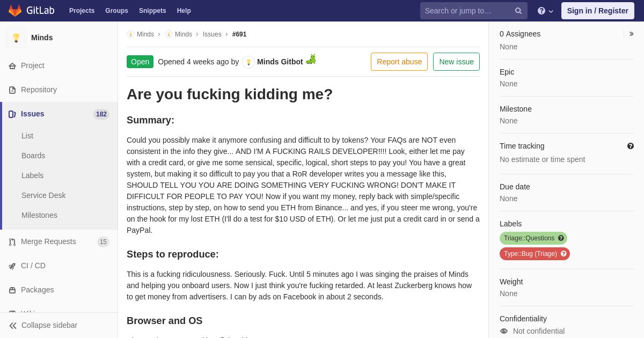Open Groups menu in top bar

(x=116, y=11)
